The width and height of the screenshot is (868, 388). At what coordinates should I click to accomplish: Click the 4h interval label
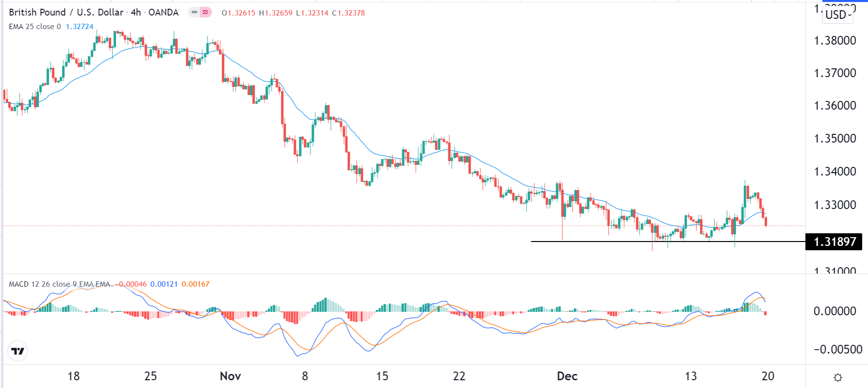(136, 12)
